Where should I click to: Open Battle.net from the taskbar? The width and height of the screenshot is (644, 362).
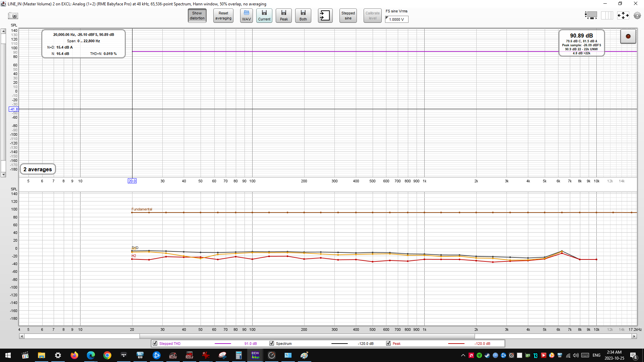click(x=157, y=355)
